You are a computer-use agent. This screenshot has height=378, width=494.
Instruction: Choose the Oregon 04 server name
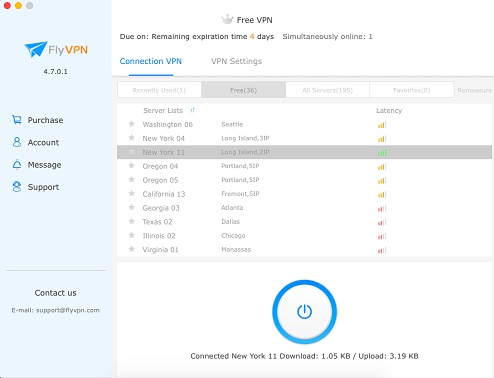[160, 166]
